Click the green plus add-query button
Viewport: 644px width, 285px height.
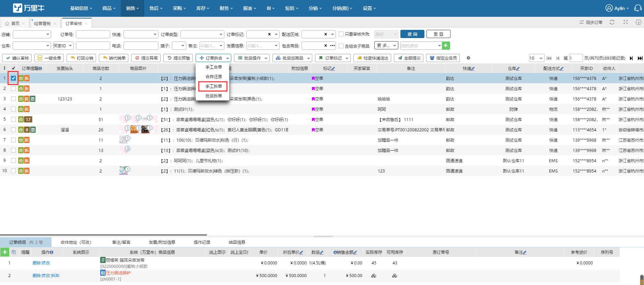(x=446, y=46)
